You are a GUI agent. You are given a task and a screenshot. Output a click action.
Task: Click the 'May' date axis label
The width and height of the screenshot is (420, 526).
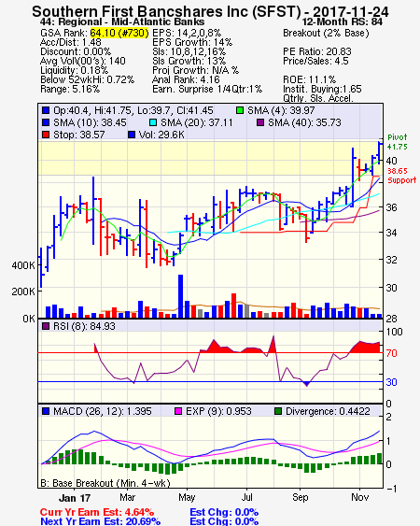click(187, 497)
